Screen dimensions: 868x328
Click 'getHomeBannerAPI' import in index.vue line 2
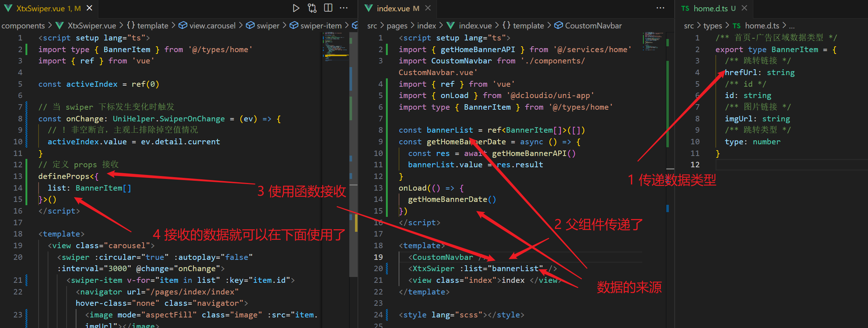click(478, 50)
